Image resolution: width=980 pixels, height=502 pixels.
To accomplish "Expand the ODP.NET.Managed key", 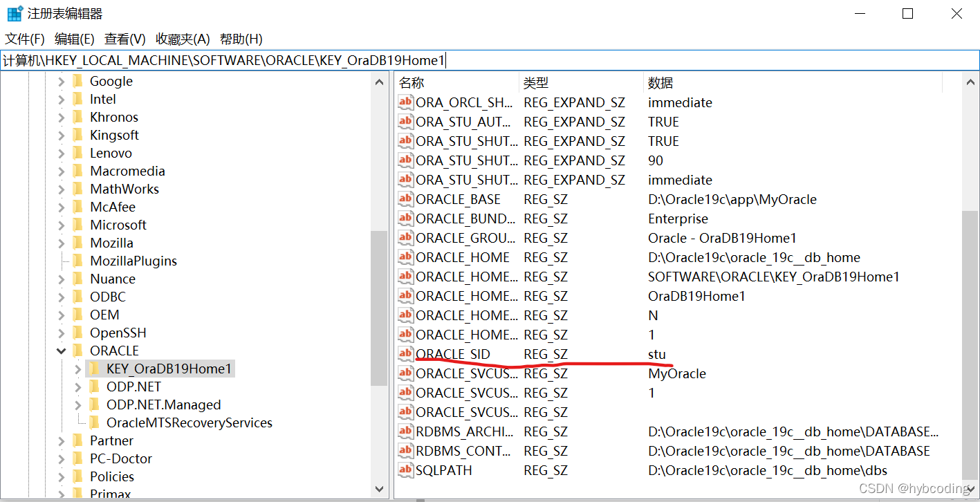I will tap(77, 405).
